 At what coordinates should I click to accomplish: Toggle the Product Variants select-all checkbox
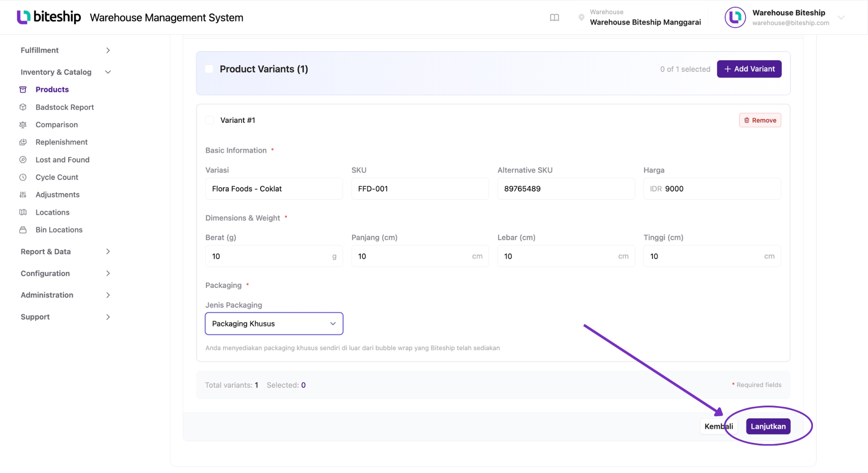209,69
